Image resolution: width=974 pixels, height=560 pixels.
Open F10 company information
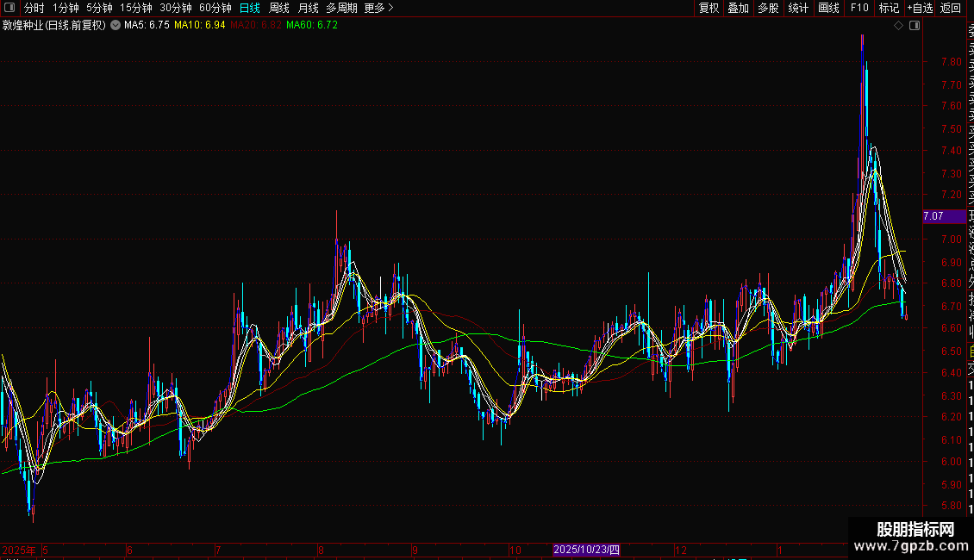pos(859,8)
